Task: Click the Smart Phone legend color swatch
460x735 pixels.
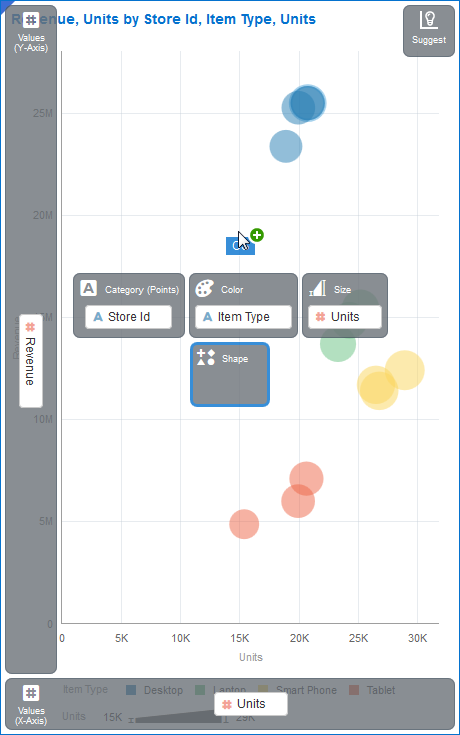Action: point(263,688)
